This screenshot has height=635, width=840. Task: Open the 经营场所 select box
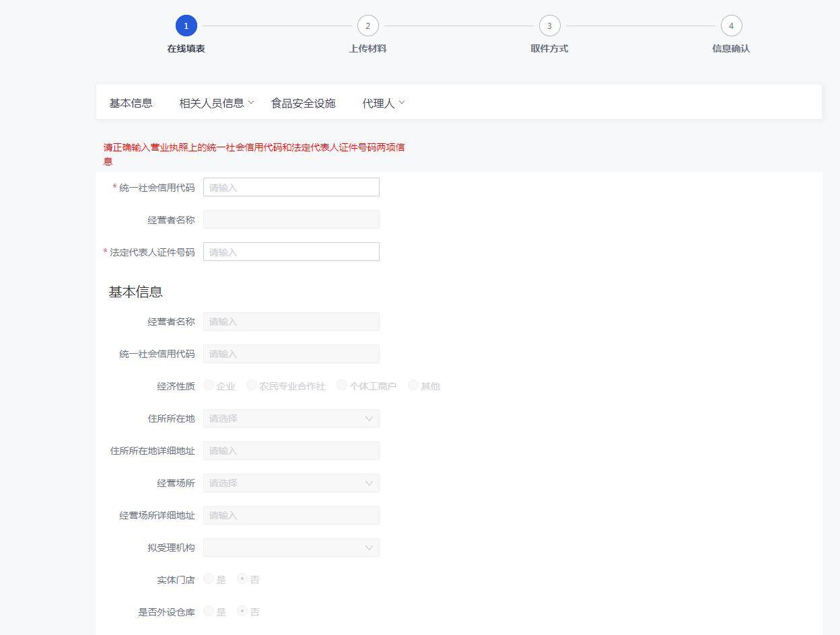point(291,483)
